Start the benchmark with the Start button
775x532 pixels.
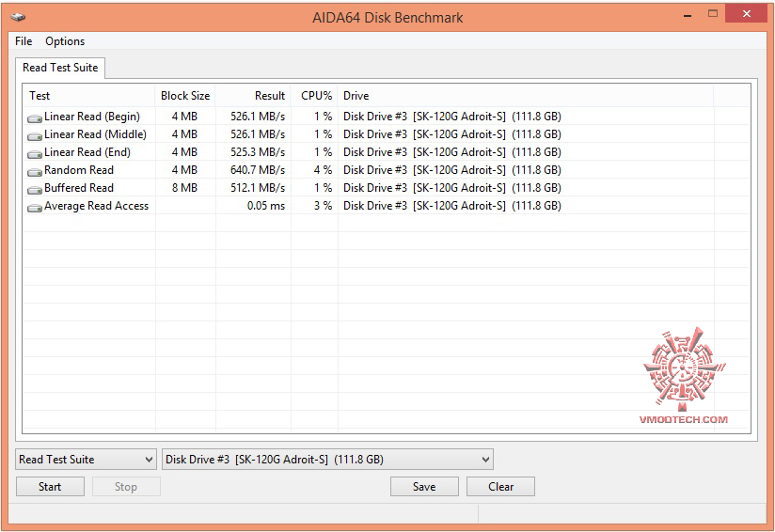(x=50, y=487)
